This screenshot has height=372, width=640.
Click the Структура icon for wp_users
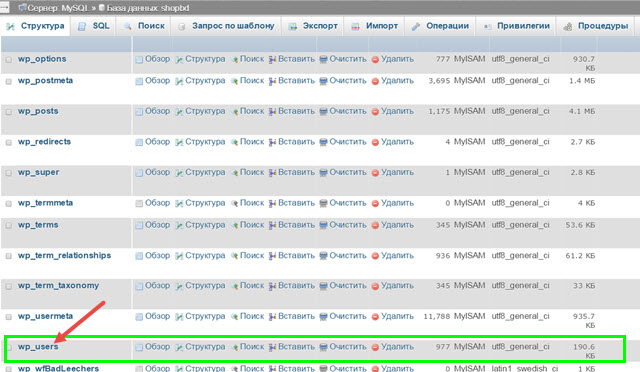pyautogui.click(x=179, y=347)
